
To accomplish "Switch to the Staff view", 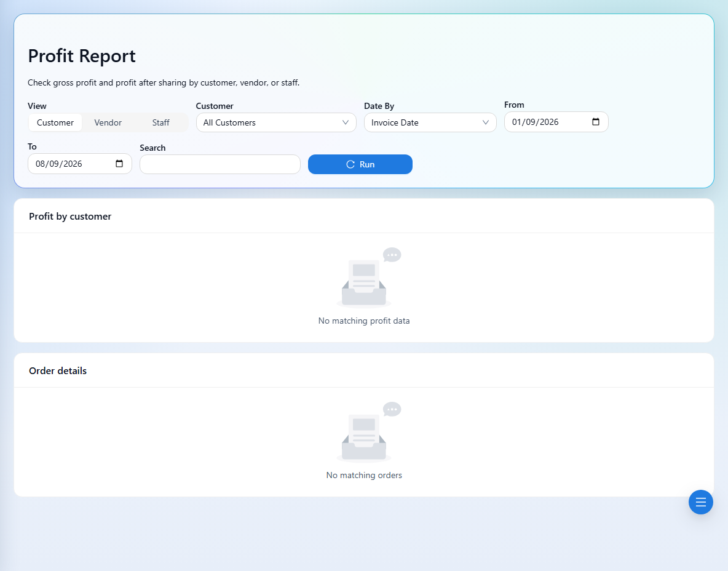I will click(x=160, y=122).
